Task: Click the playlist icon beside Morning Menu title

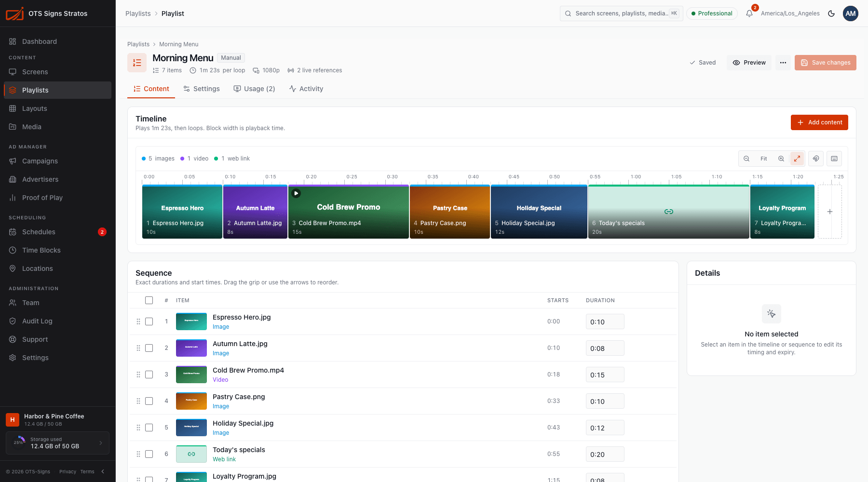Action: 137,63
